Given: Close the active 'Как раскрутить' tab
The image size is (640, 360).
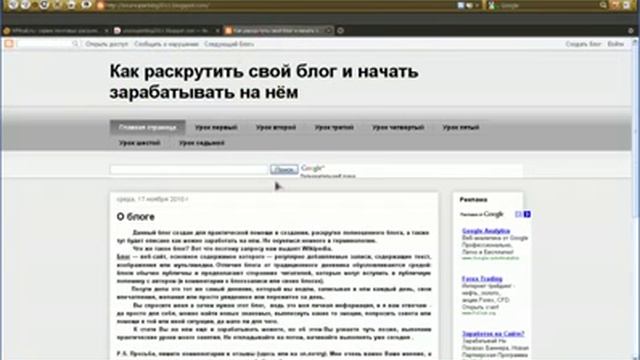Looking at the screenshot, I should [x=329, y=31].
